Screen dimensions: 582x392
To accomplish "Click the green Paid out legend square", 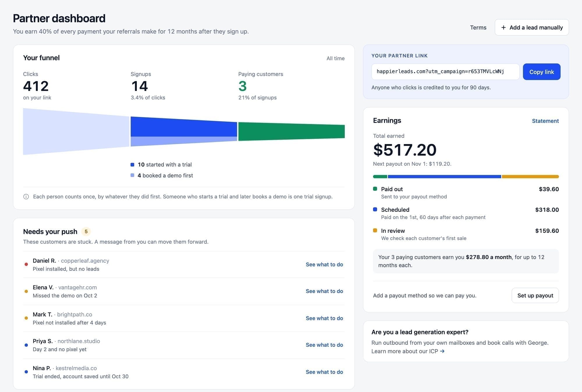I will (x=375, y=189).
